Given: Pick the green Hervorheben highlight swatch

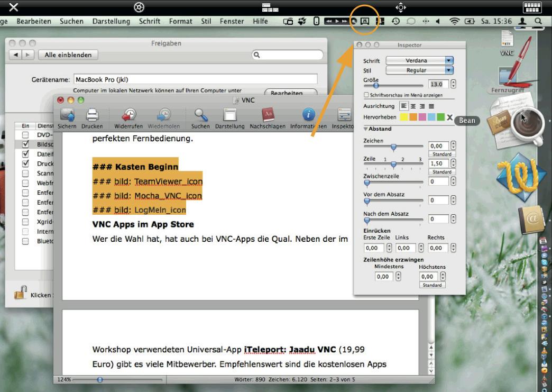Looking at the screenshot, I should [x=440, y=117].
